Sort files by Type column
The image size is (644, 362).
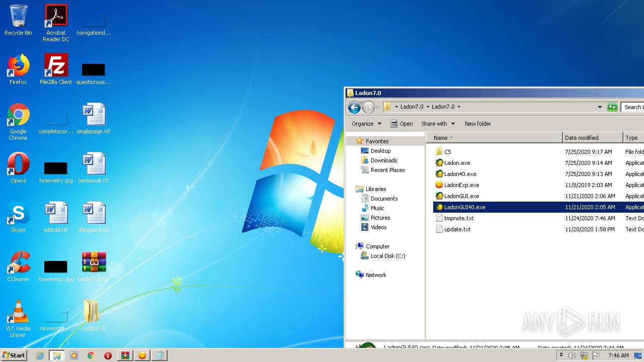[x=633, y=138]
